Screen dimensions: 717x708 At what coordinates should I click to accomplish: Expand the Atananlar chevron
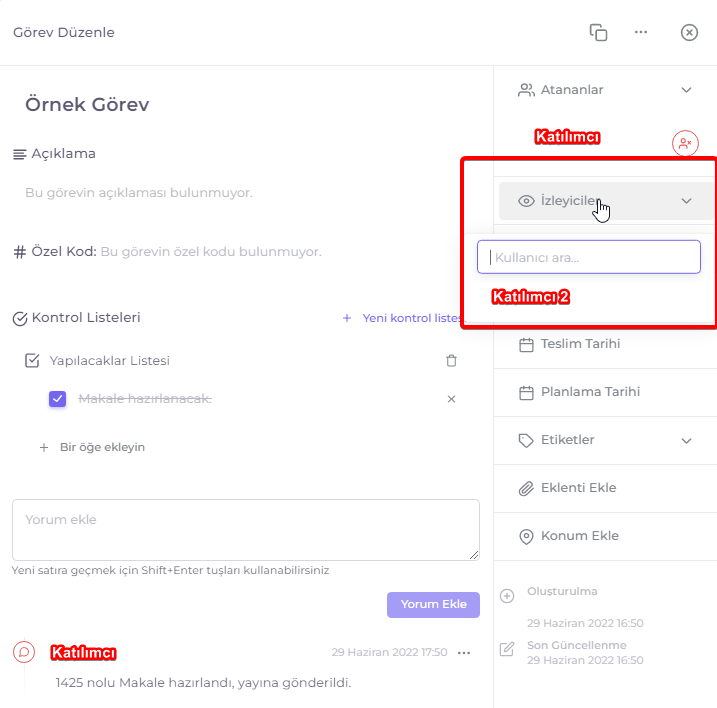click(686, 90)
